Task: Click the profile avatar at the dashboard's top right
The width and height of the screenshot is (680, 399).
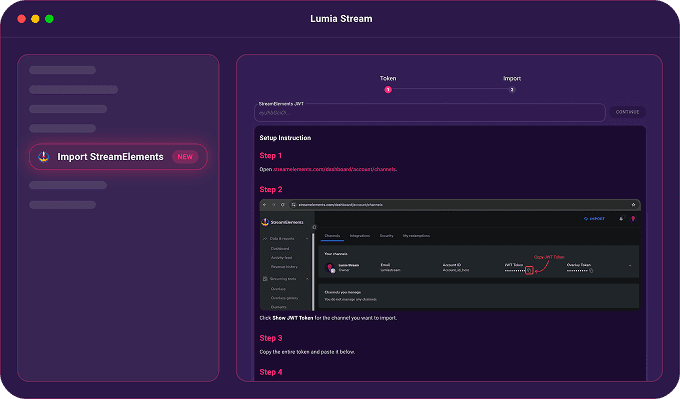Action: (633, 219)
